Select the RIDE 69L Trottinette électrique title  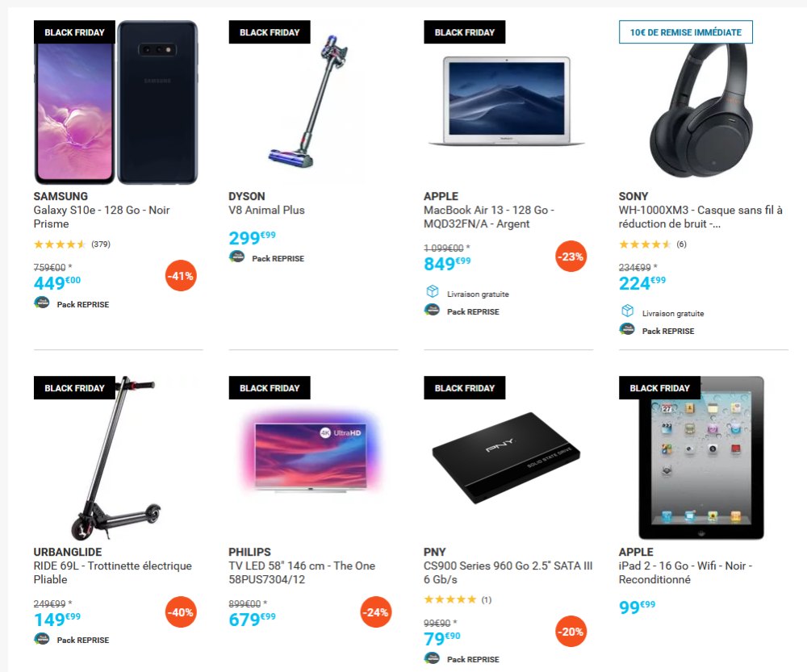(x=113, y=572)
